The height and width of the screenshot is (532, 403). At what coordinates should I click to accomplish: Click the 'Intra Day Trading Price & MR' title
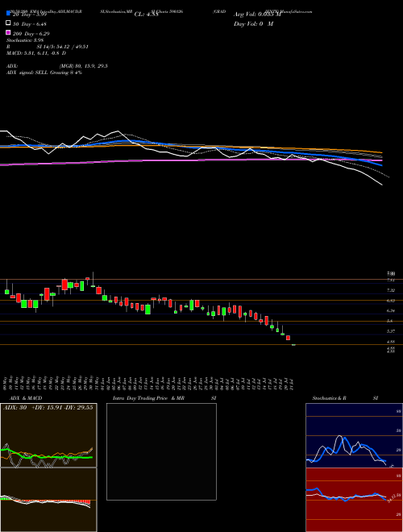(148, 398)
